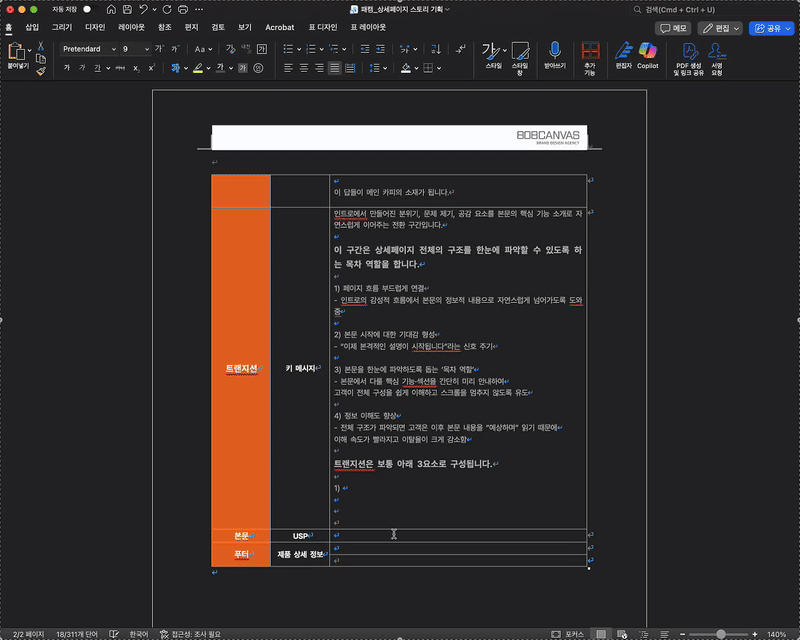Toggle character shading button
The height and width of the screenshot is (640, 800).
243,68
